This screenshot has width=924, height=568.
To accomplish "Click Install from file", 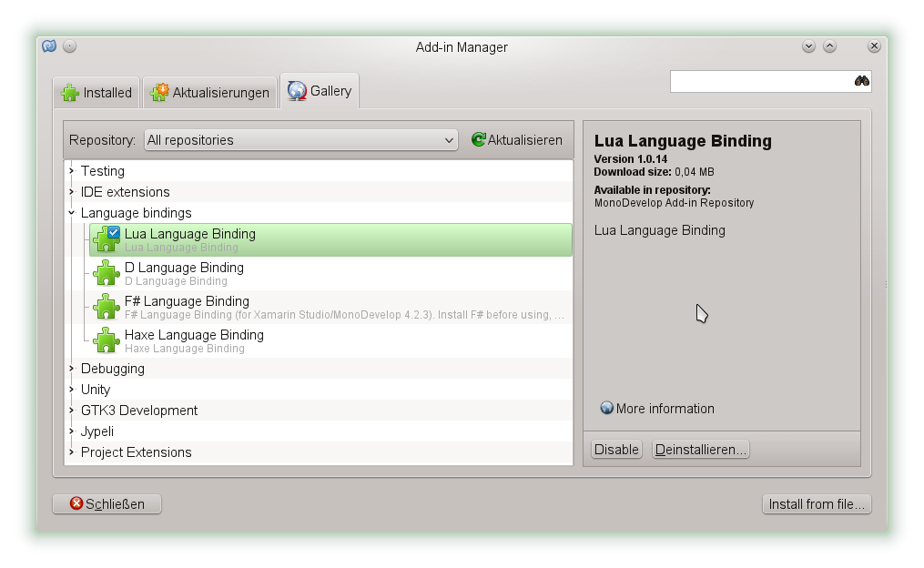I will click(816, 503).
